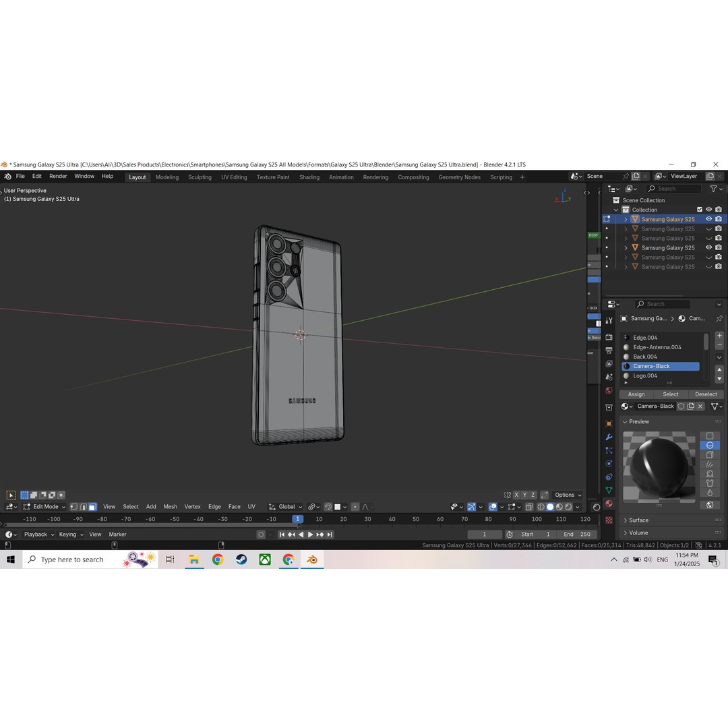Viewport: 728px width, 728px height.
Task: Switch viewport shading to Wireframe
Action: coord(541,506)
